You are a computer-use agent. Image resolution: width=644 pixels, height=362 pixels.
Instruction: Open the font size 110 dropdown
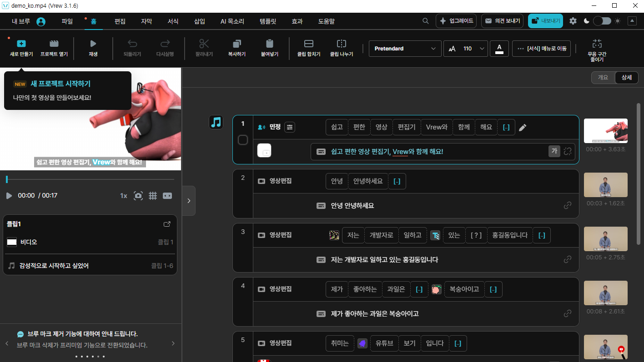[x=466, y=49]
